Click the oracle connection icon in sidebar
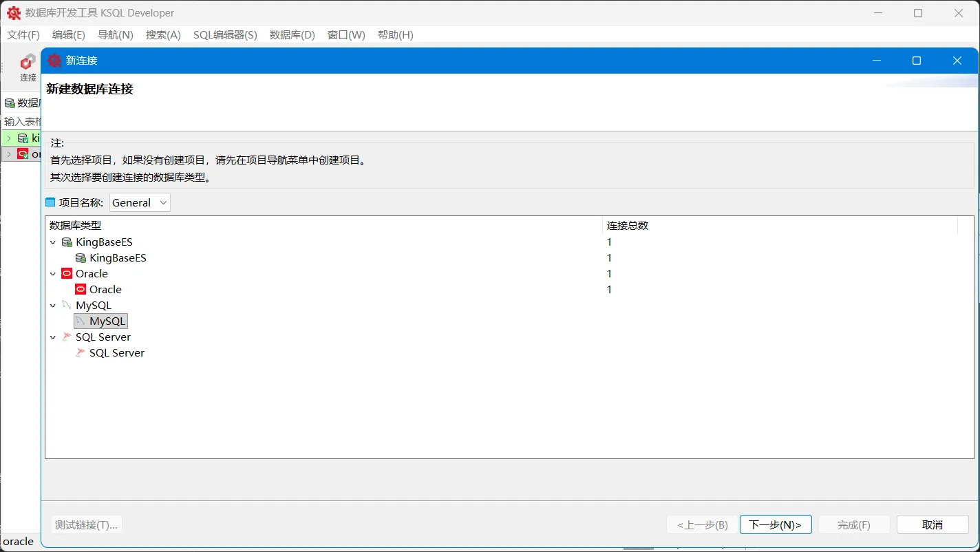980x552 pixels. point(23,153)
